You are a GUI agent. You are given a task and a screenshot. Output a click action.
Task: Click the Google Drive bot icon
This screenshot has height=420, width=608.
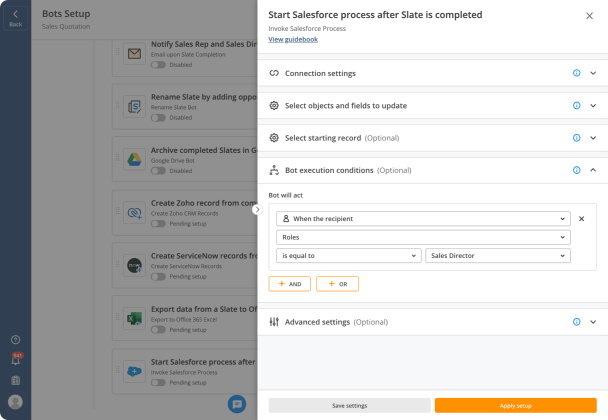[135, 159]
